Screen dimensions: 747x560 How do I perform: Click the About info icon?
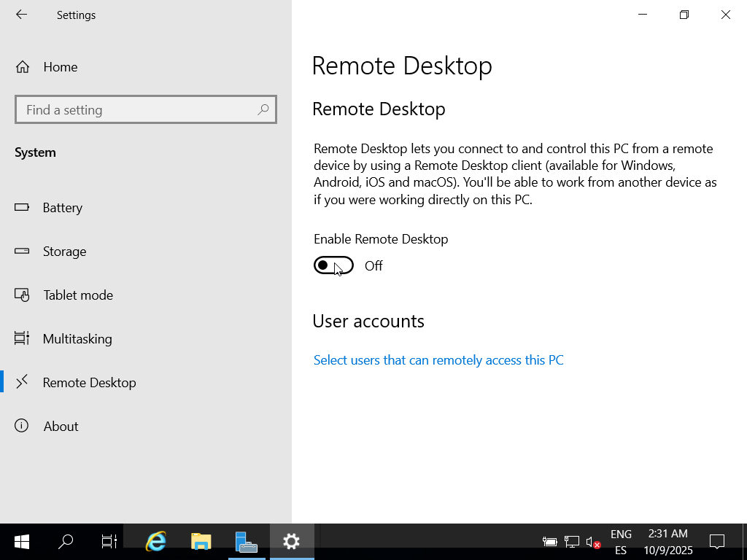(22, 426)
